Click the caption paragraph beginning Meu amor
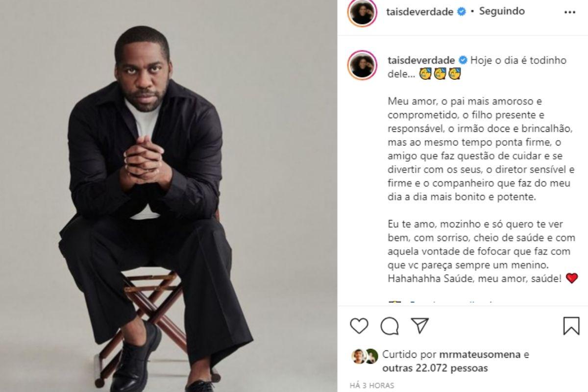 point(481,149)
